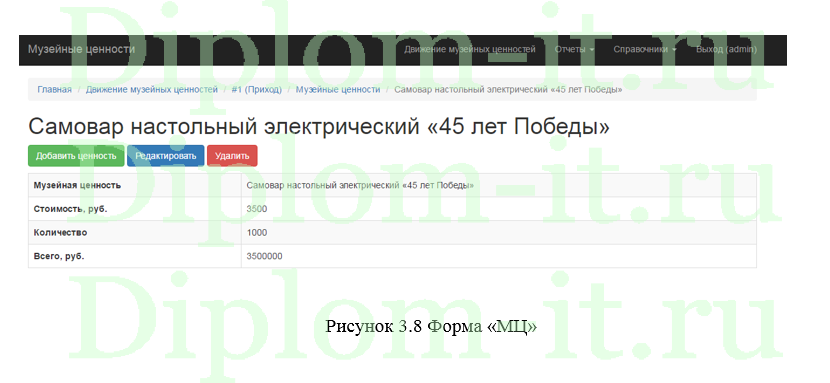Open the Музейные ценности brand link
Viewport: 830px width, 383px height.
pos(82,50)
